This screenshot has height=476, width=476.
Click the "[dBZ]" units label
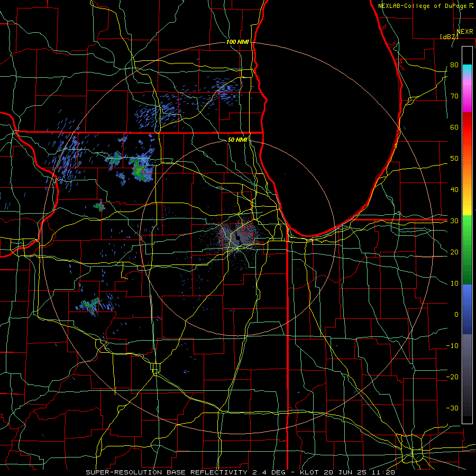tap(449, 36)
